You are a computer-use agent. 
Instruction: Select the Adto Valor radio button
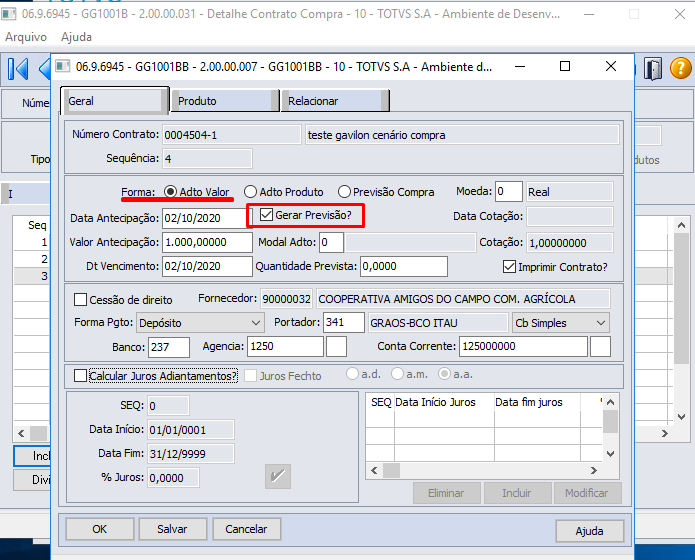[170, 192]
